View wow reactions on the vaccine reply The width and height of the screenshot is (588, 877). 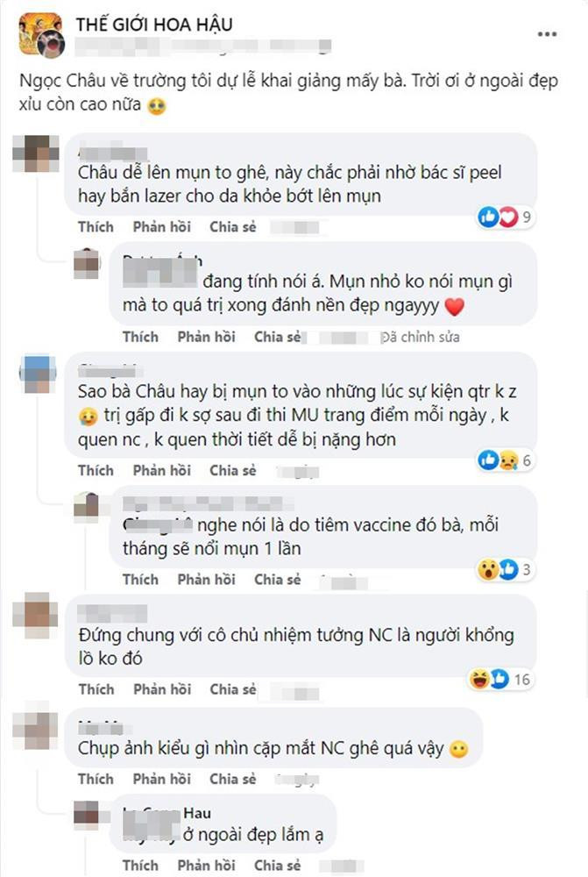[x=488, y=570]
